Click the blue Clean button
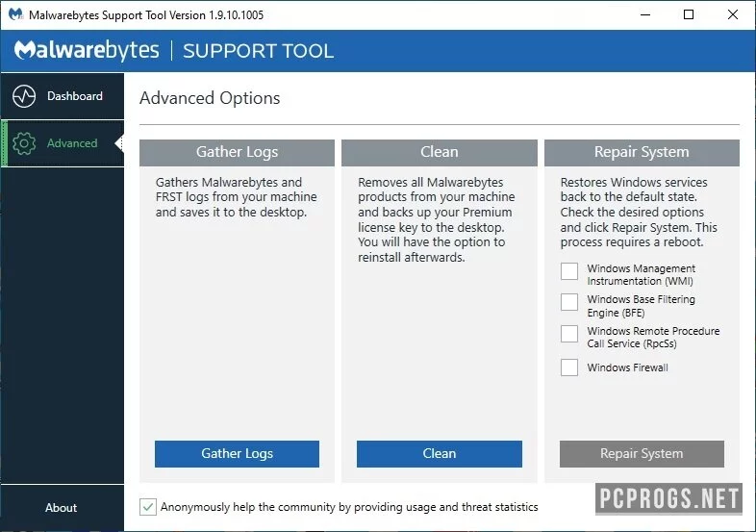Viewport: 756px width, 532px height. coord(440,453)
